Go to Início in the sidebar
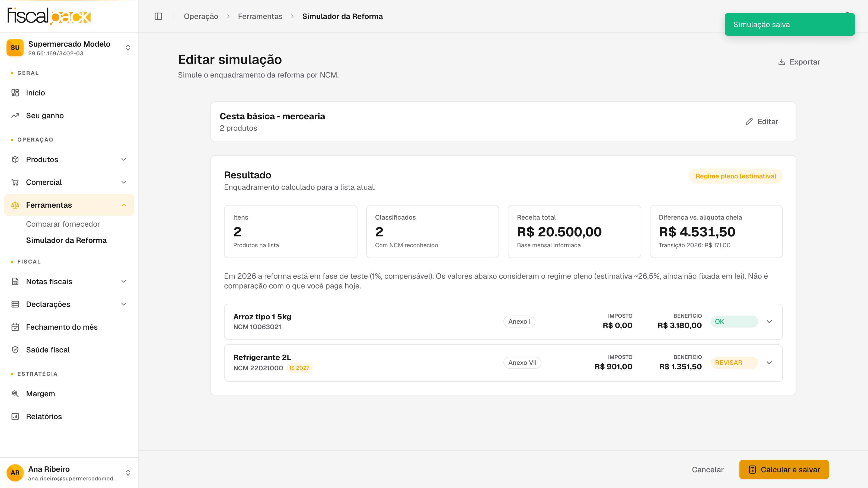The image size is (868, 488). pos(69,93)
